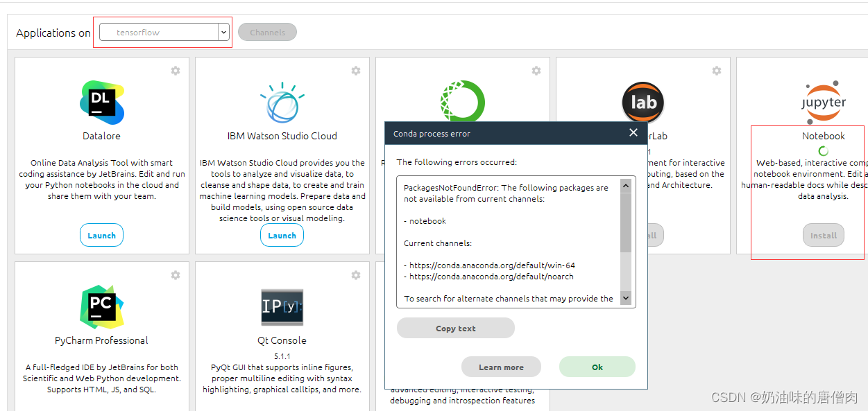
Task: Click the noarch channel URL line
Action: coord(488,277)
